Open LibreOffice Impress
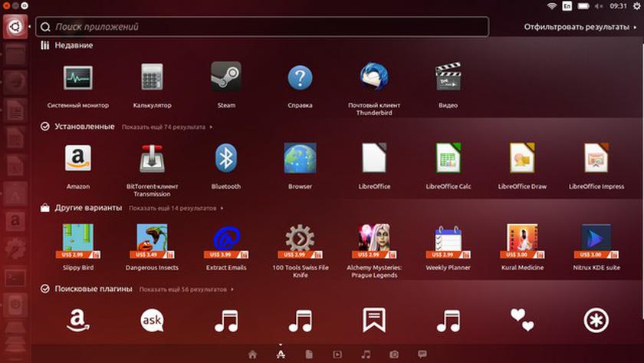 click(596, 159)
